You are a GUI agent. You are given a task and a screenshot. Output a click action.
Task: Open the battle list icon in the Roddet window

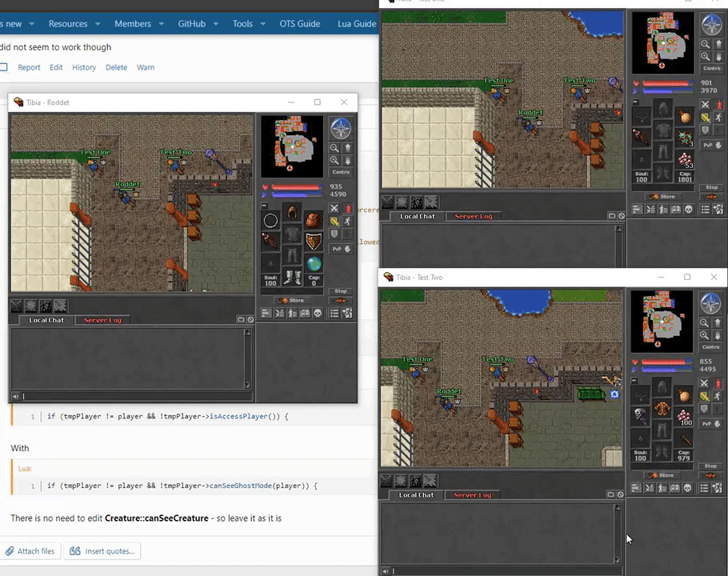279,314
